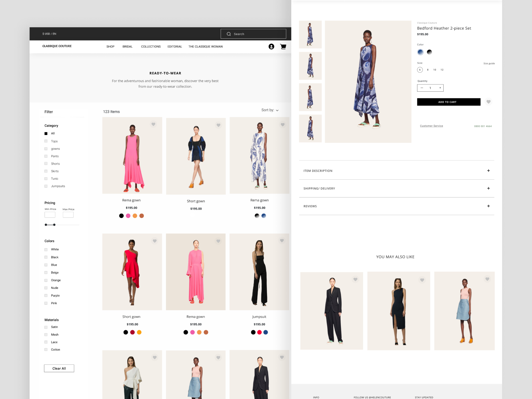Image resolution: width=532 pixels, height=399 pixels.
Task: Enable the Satin material filter
Action: pos(46,327)
